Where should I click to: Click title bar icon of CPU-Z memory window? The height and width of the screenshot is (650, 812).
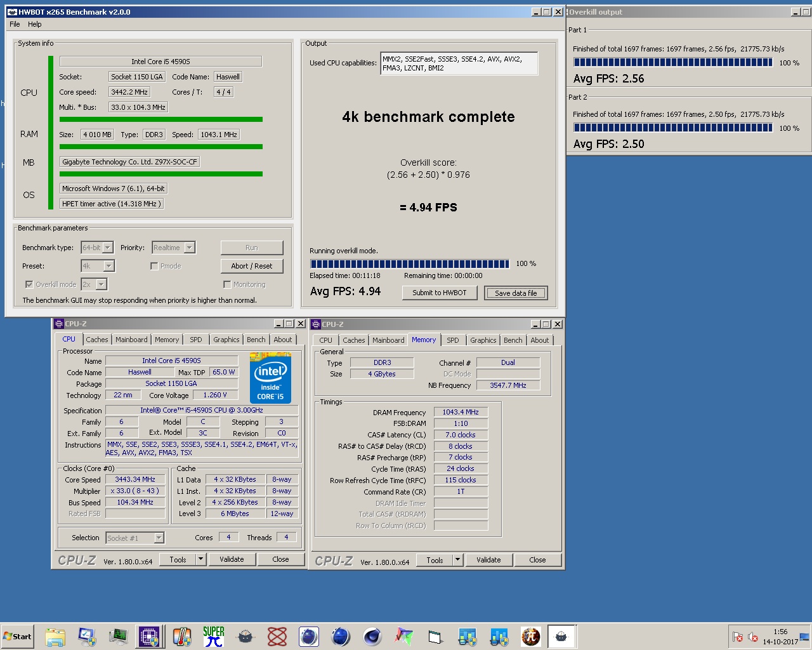316,324
